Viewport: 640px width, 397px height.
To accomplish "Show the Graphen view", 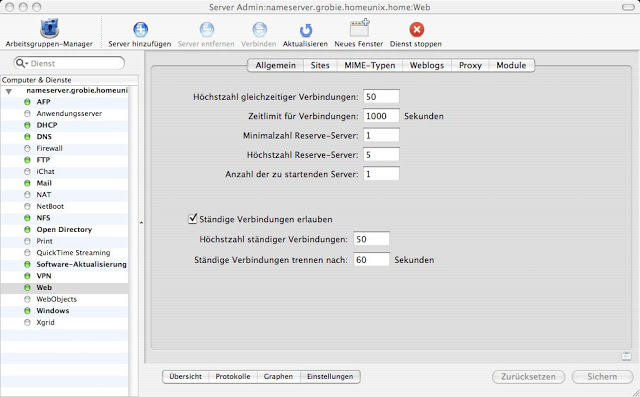I will (x=278, y=377).
